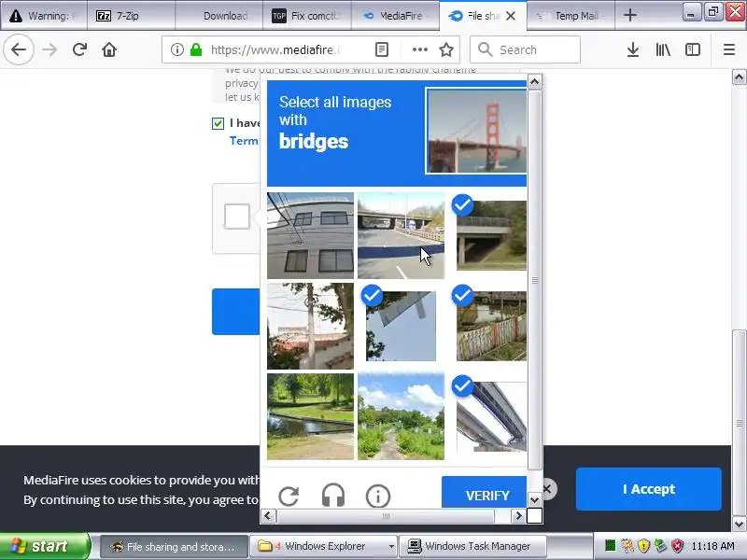Open File sharing and storage taskbar item
The width and height of the screenshot is (747, 560).
(175, 546)
